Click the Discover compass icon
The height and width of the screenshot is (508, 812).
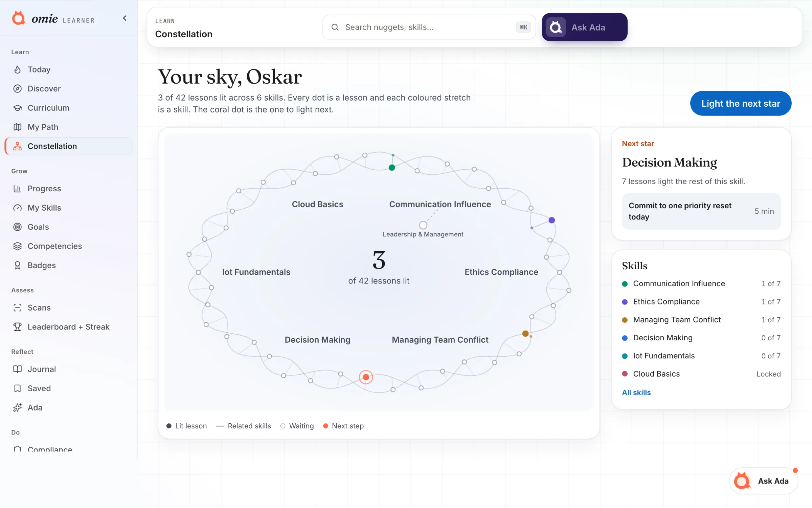(18, 89)
